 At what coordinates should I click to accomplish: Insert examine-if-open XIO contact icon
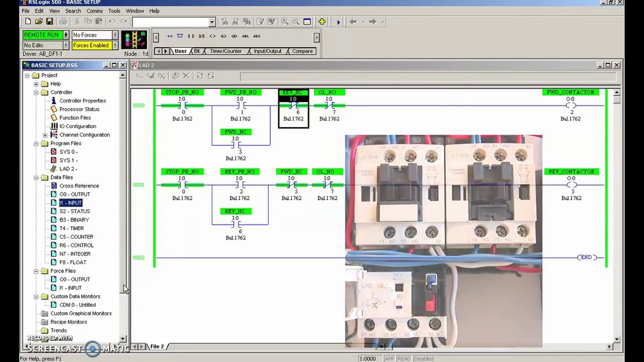click(201, 36)
